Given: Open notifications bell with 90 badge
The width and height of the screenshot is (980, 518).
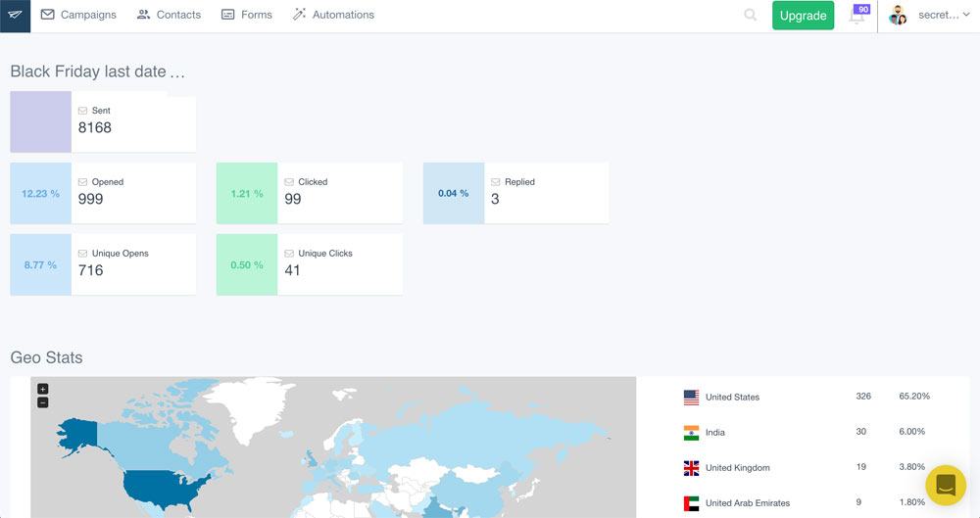Looking at the screenshot, I should click(x=857, y=17).
